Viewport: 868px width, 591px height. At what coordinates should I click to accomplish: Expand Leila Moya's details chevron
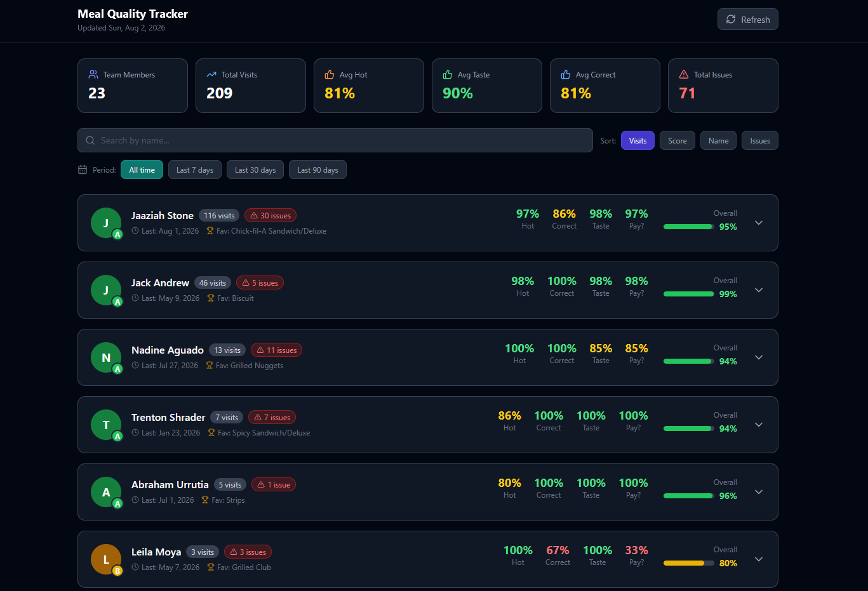pos(759,559)
